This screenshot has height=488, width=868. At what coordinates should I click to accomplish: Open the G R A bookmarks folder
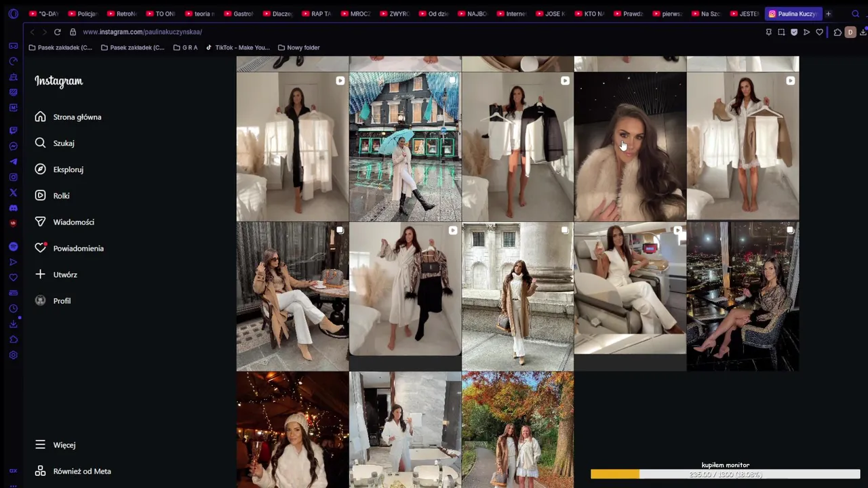coord(186,47)
